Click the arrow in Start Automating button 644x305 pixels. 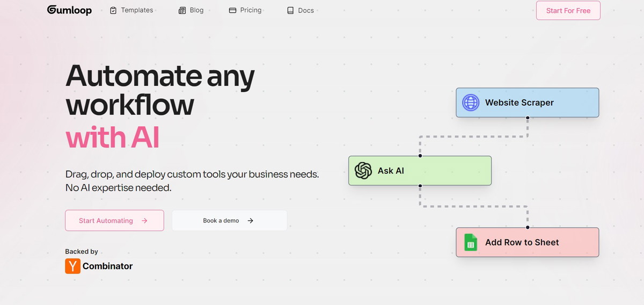144,221
